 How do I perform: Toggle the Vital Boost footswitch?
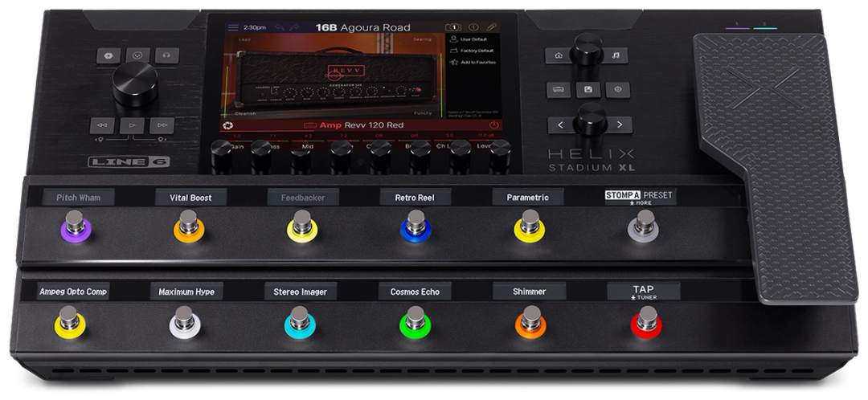click(x=189, y=227)
